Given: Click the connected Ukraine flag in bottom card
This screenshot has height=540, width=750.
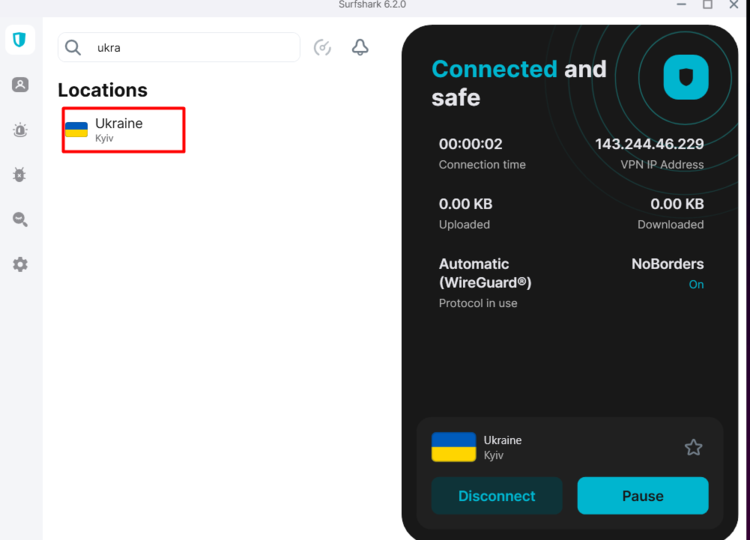Looking at the screenshot, I should pos(453,447).
